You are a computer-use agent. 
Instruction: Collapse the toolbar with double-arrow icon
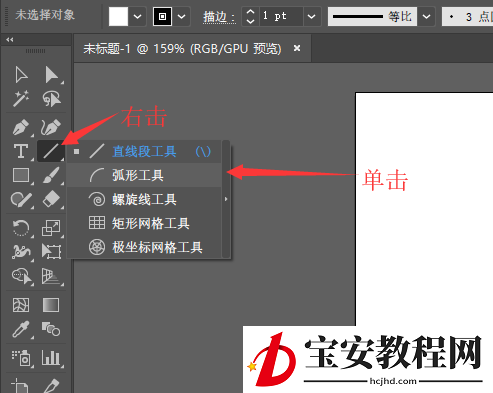point(10,40)
